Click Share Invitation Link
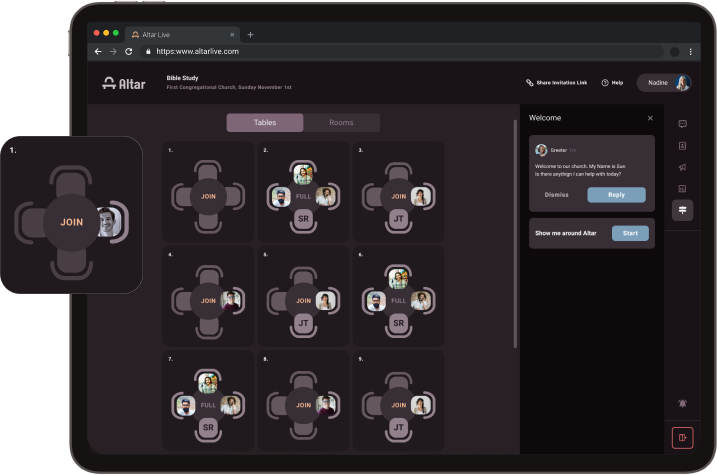The image size is (717, 475). [559, 83]
